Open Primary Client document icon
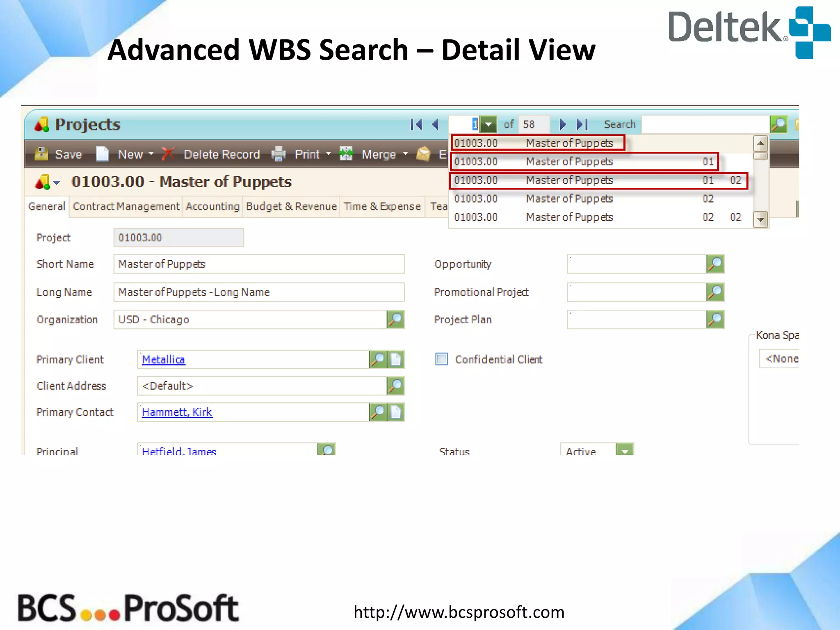Screen dimensions: 840x630 click(396, 359)
